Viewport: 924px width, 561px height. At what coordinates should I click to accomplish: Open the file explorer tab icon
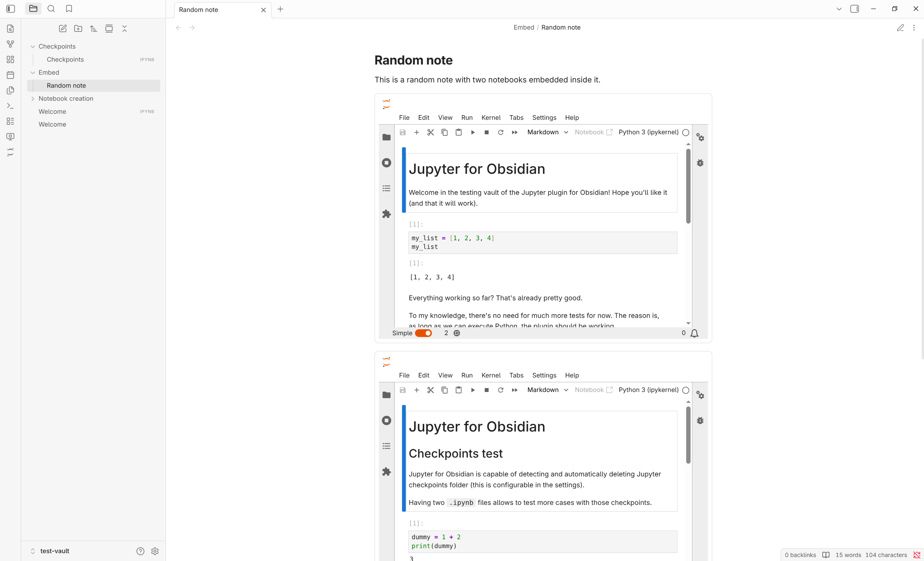coord(33,9)
